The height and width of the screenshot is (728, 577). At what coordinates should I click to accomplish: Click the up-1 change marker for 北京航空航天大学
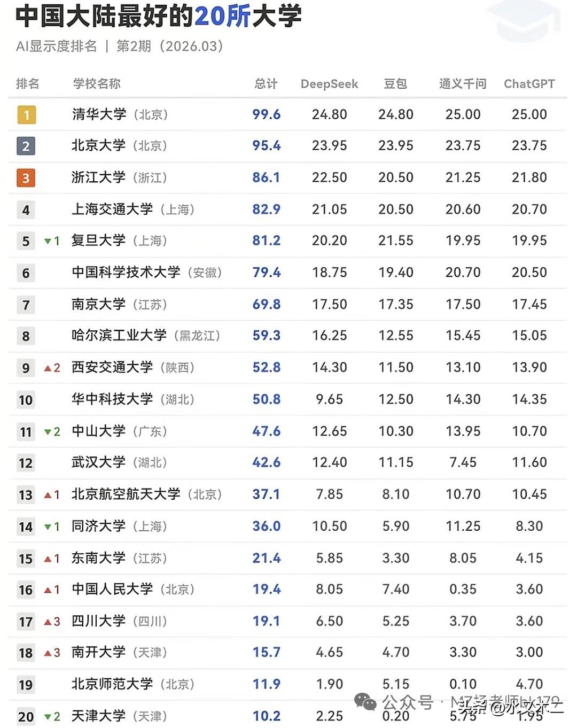pyautogui.click(x=52, y=495)
